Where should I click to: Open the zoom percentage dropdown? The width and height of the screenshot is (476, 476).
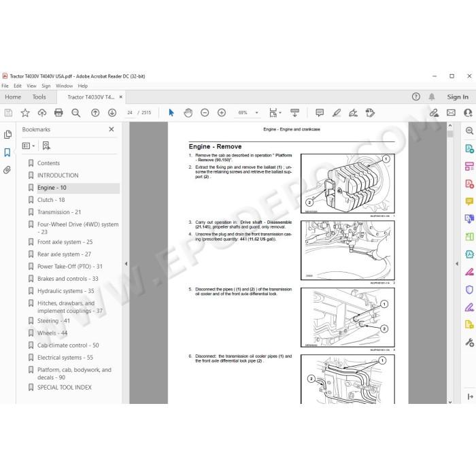coord(257,113)
